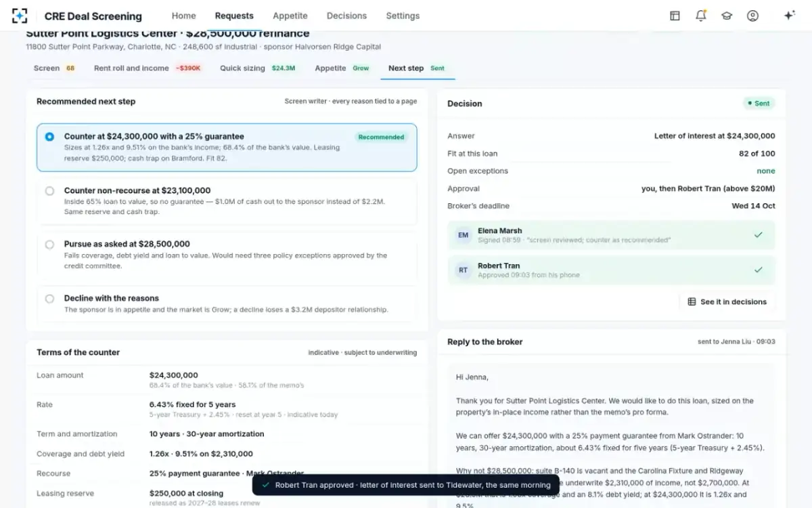This screenshot has width=812, height=508.
Task: Open the Requests navigation tab
Action: (234, 16)
